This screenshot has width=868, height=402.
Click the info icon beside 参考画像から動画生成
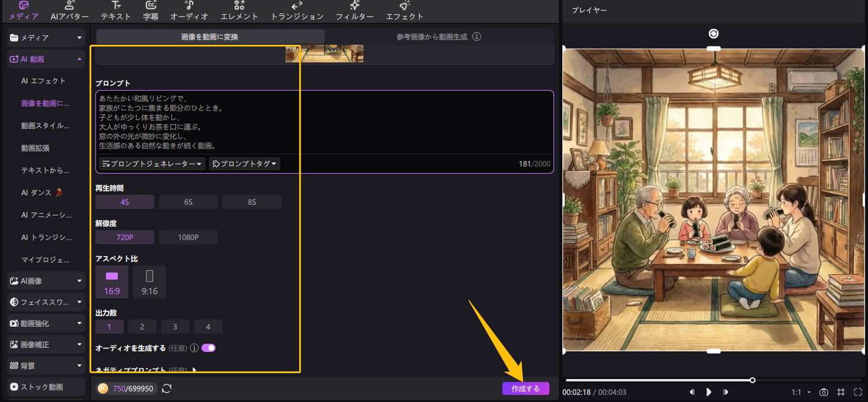click(x=477, y=36)
